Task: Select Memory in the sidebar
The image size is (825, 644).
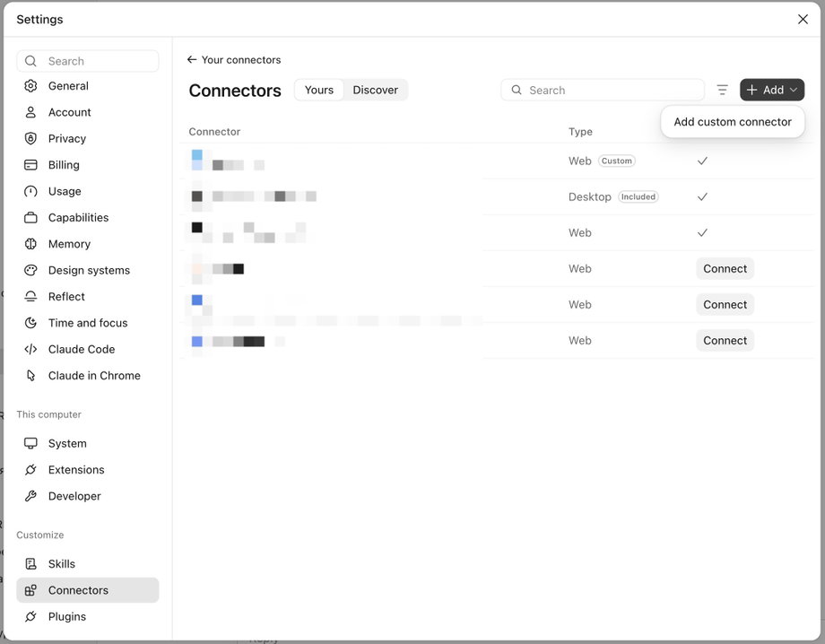Action: click(x=87, y=244)
